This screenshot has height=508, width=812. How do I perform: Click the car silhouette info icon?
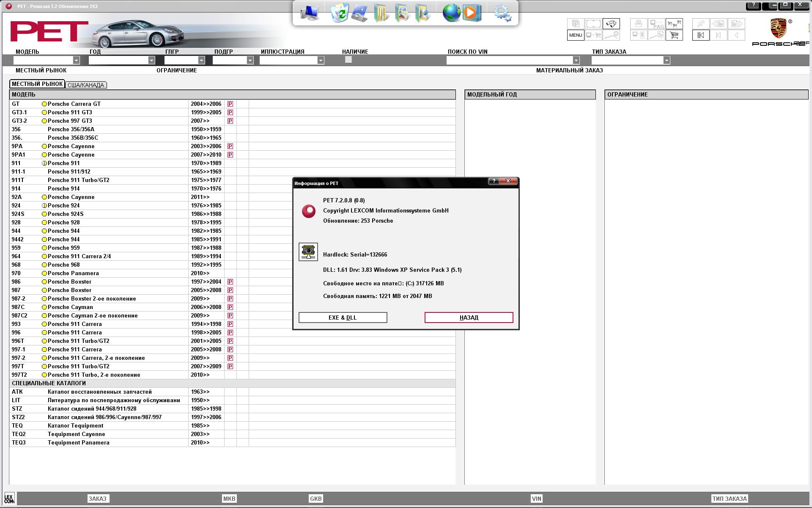click(611, 35)
